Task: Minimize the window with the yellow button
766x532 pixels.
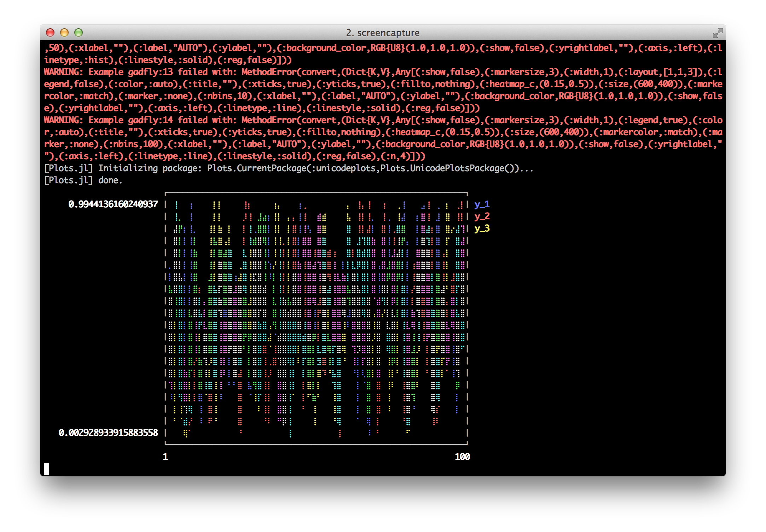Action: pyautogui.click(x=64, y=33)
